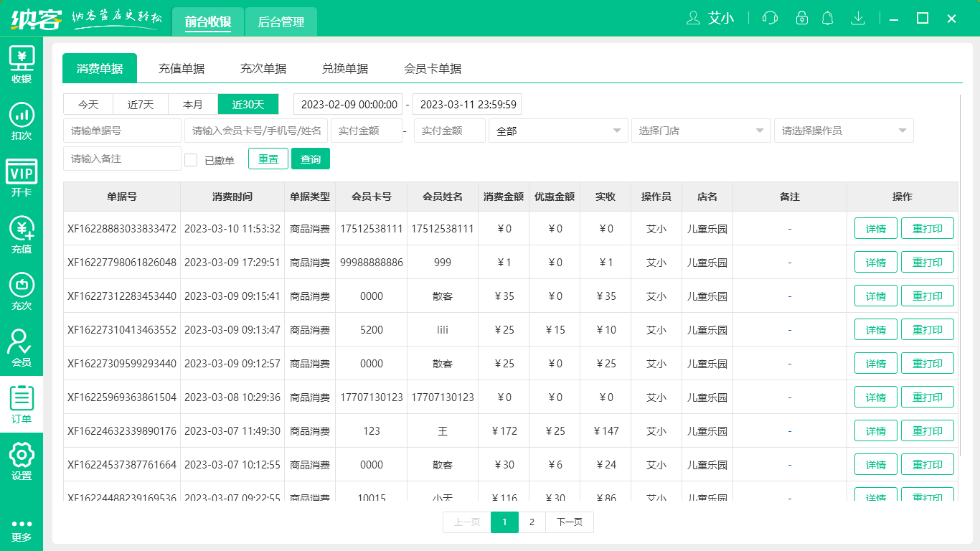Switch to the 充值单据 tab
Screen dimensions: 980x551
click(x=182, y=68)
